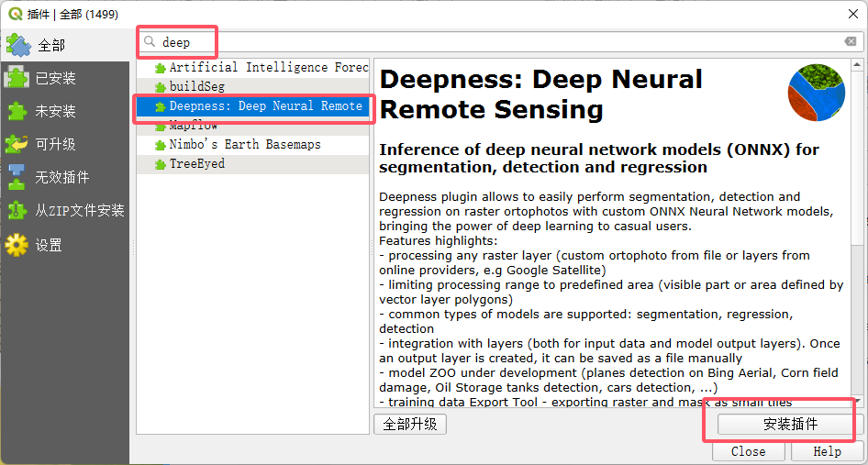The image size is (868, 465).
Task: Click the 设置 gear icon
Action: [17, 244]
